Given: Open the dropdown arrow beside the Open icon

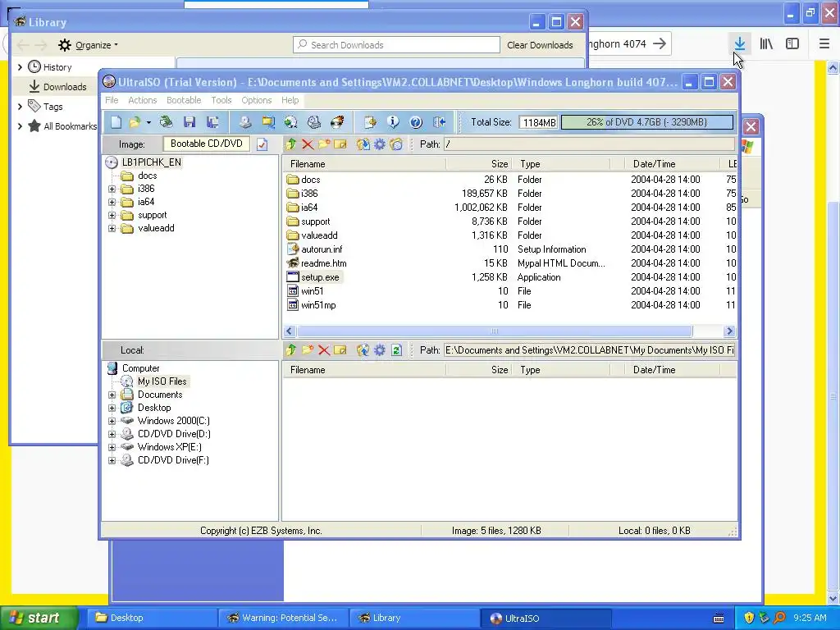Looking at the screenshot, I should click(148, 123).
